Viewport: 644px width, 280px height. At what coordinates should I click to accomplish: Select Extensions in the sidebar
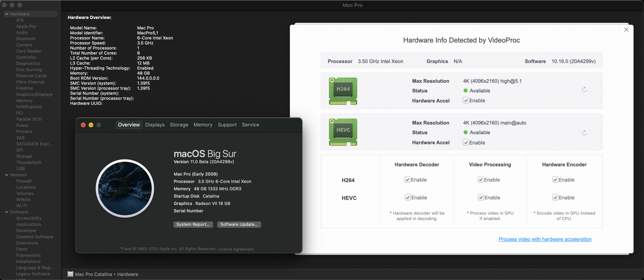27,243
